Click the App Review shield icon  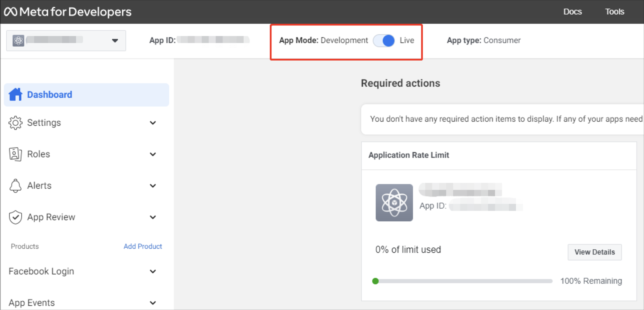15,217
